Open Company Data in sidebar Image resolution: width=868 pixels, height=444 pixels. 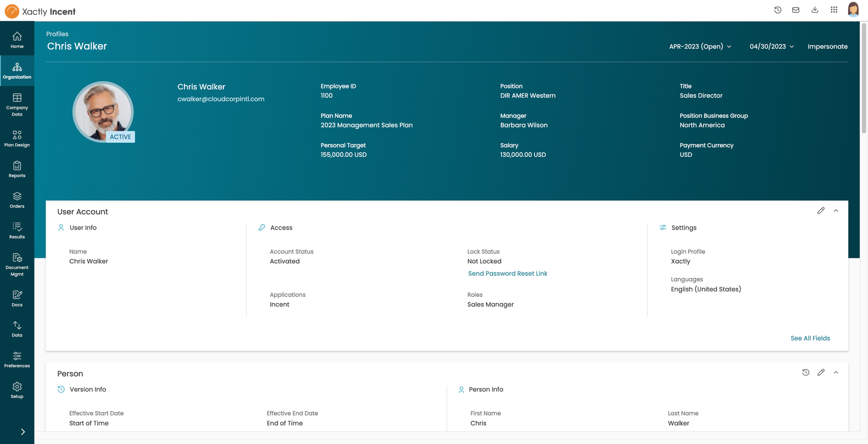coord(17,104)
